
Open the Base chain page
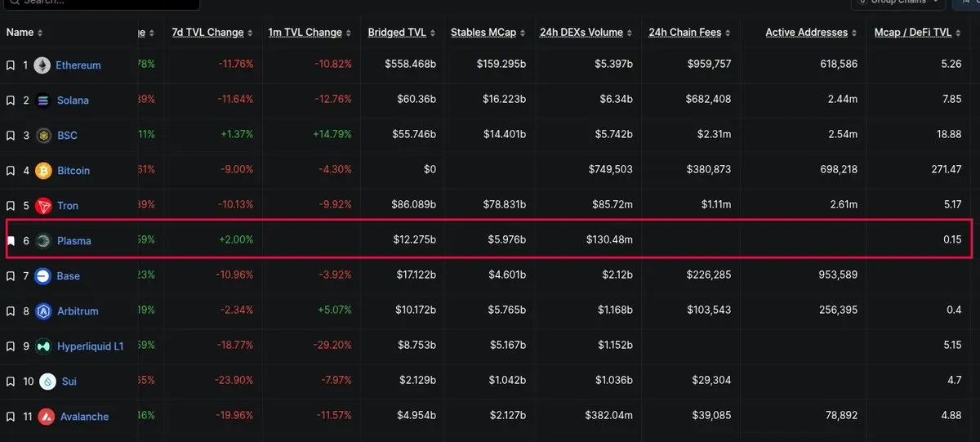(x=69, y=276)
